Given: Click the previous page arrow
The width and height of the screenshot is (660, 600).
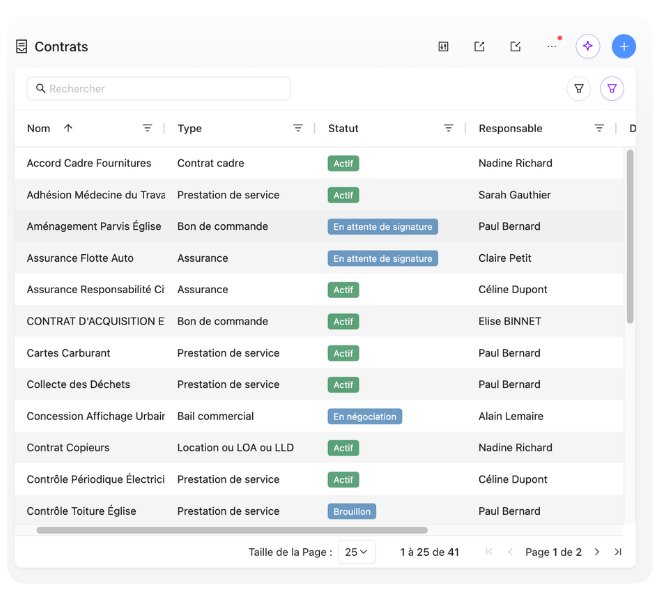Looking at the screenshot, I should click(x=510, y=552).
